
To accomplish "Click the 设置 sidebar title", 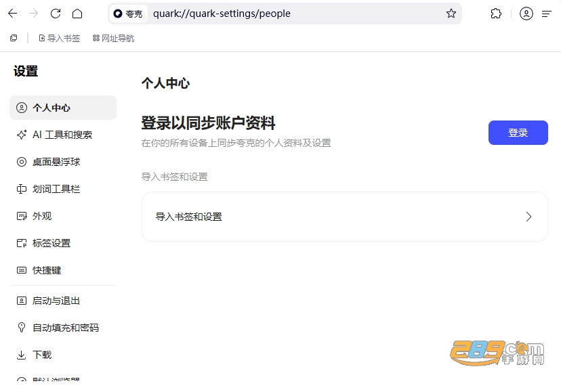I will [x=26, y=71].
